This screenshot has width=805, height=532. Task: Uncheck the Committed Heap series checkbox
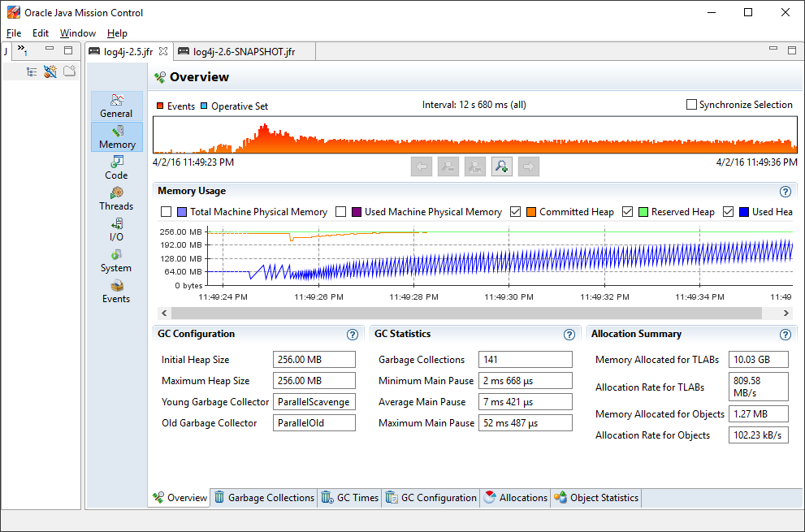click(x=515, y=212)
